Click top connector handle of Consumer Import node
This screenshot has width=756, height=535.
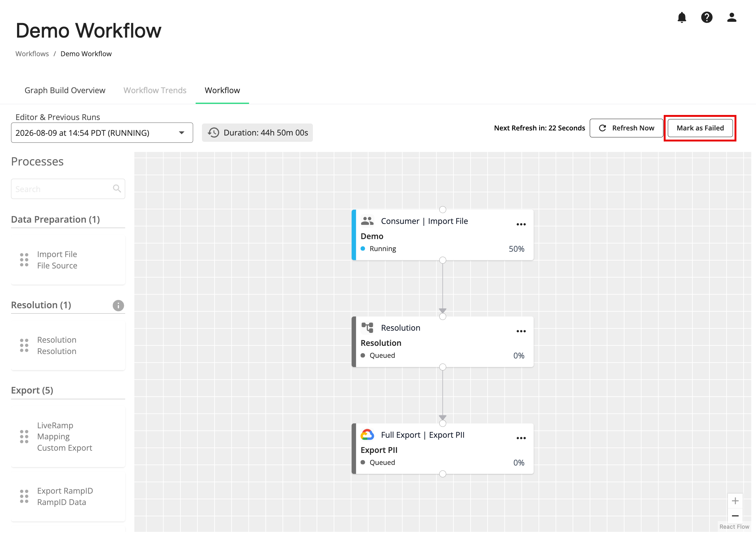442,210
